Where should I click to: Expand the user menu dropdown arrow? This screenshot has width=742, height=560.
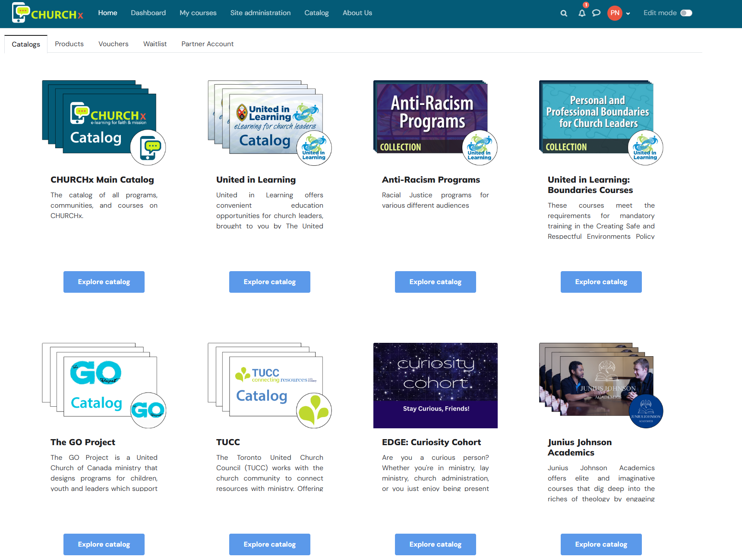point(628,13)
